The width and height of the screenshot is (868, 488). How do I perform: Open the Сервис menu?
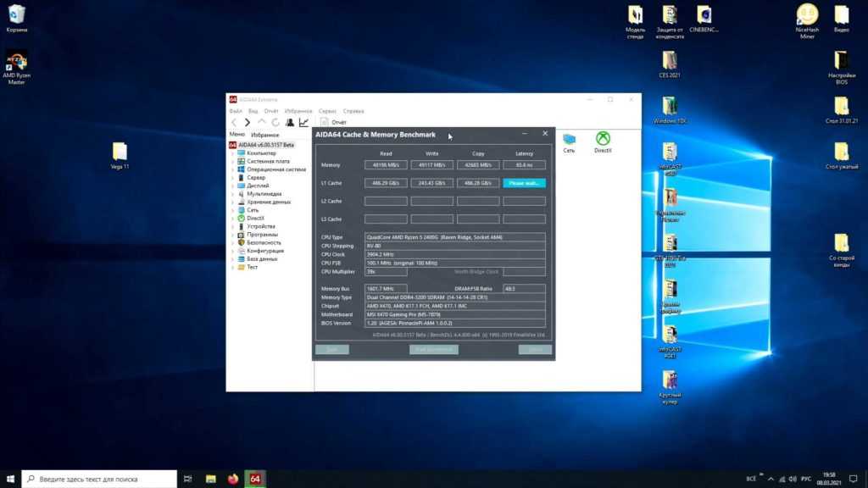click(327, 111)
